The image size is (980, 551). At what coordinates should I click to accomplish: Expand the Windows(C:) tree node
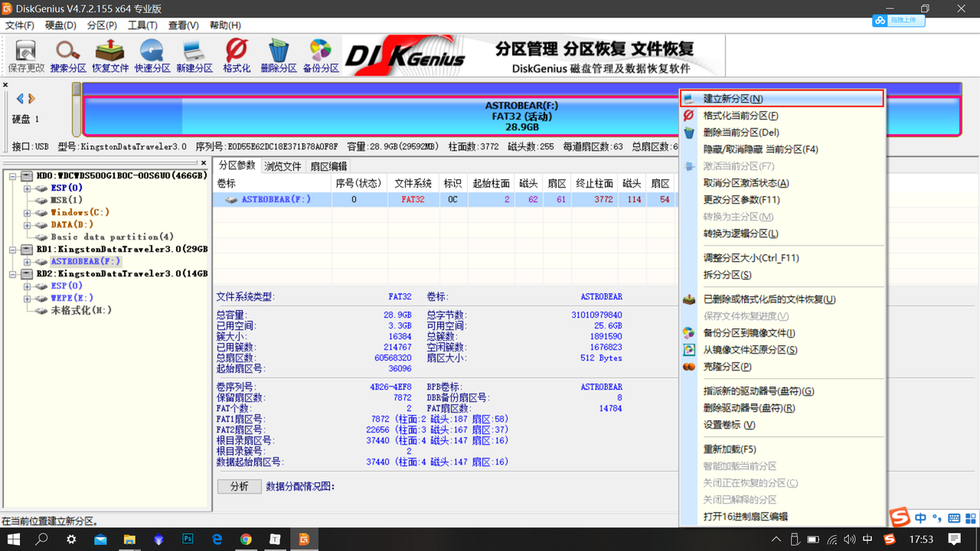pos(28,213)
